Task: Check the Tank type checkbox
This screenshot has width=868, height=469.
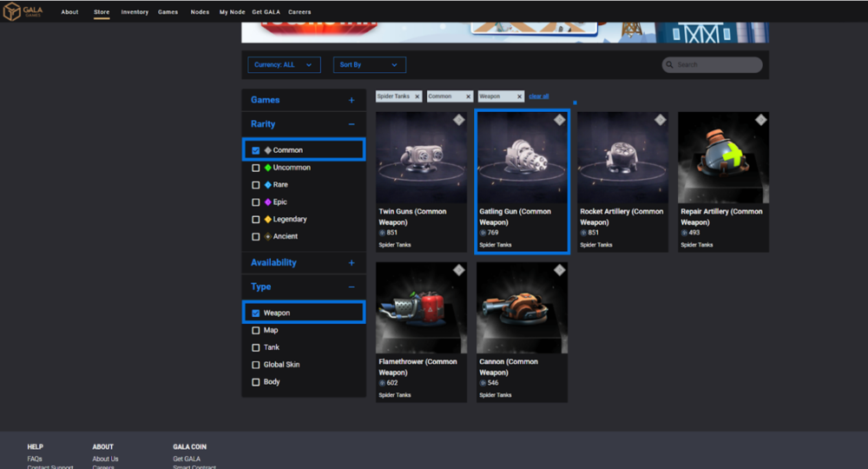Action: [256, 347]
